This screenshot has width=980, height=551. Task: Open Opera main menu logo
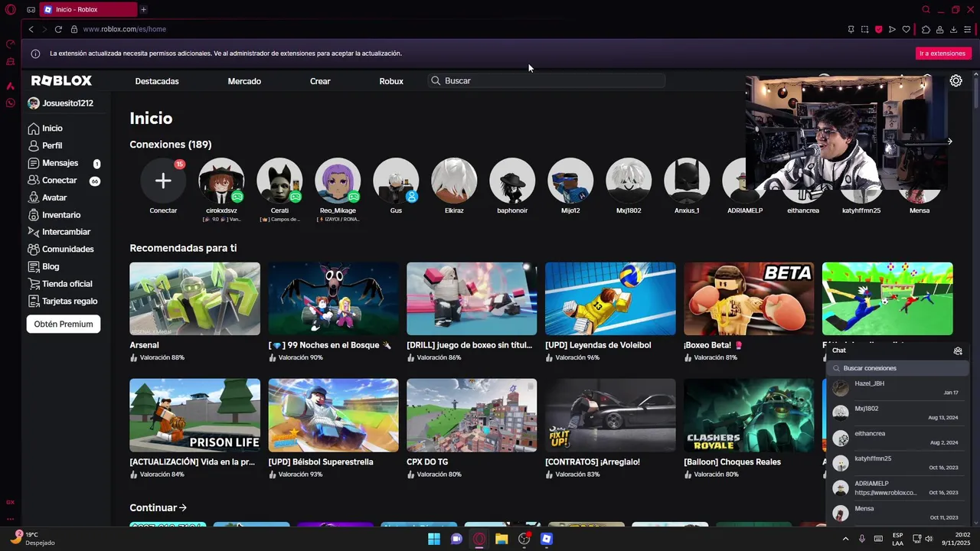(x=10, y=9)
